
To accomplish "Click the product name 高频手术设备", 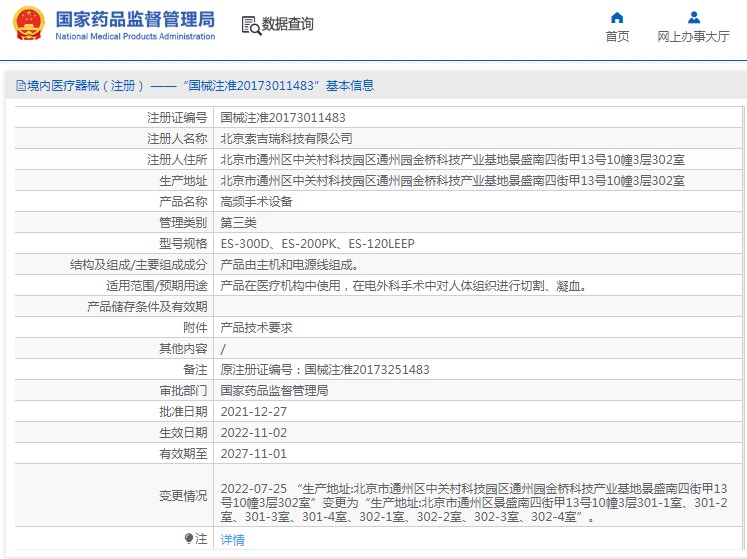I will pos(256,201).
